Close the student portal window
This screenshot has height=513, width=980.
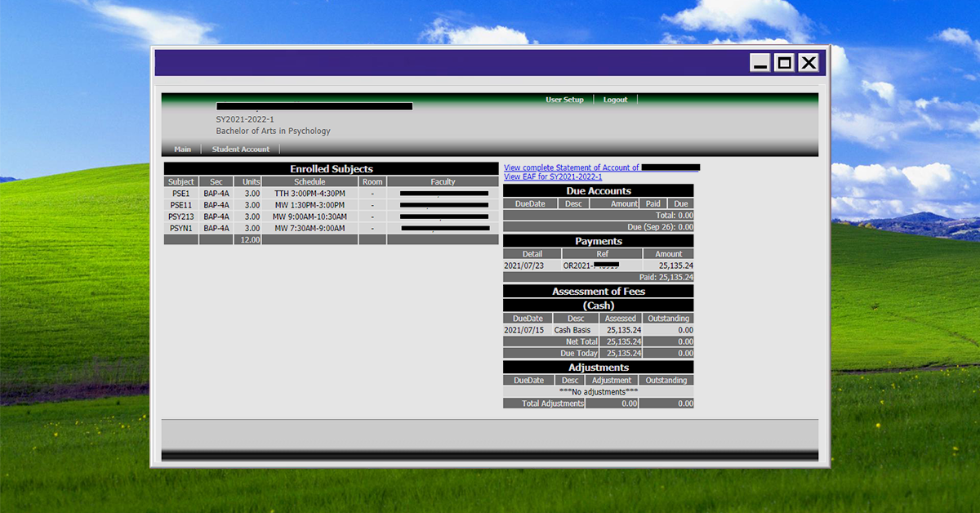808,63
